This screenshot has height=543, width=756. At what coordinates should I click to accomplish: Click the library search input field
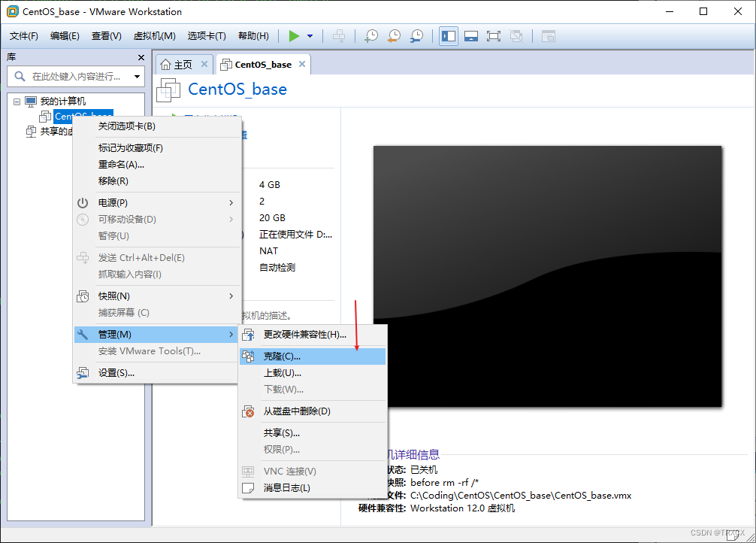pos(76,76)
